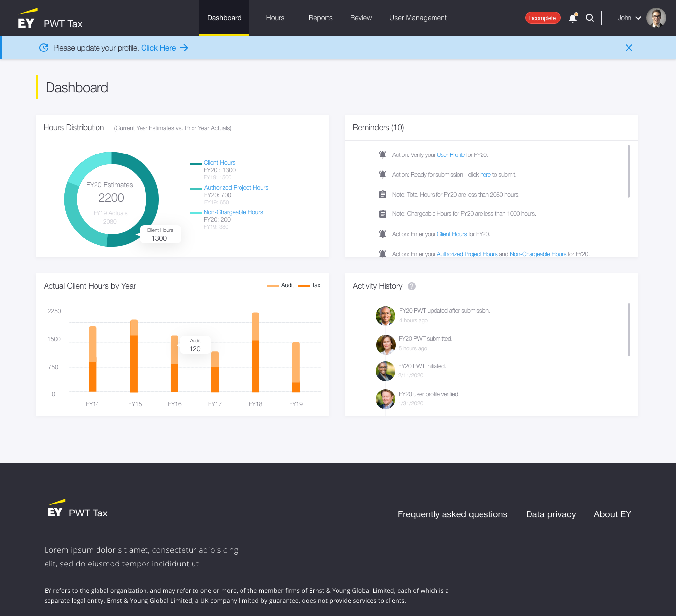This screenshot has height=616, width=676.
Task: Click the EY logo in the footer
Action: pos(55,509)
